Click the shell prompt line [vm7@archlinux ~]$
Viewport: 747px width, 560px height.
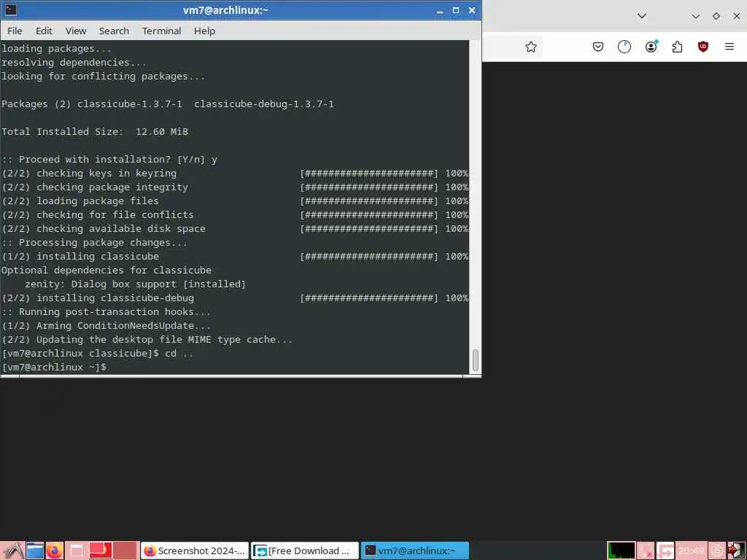click(x=54, y=367)
